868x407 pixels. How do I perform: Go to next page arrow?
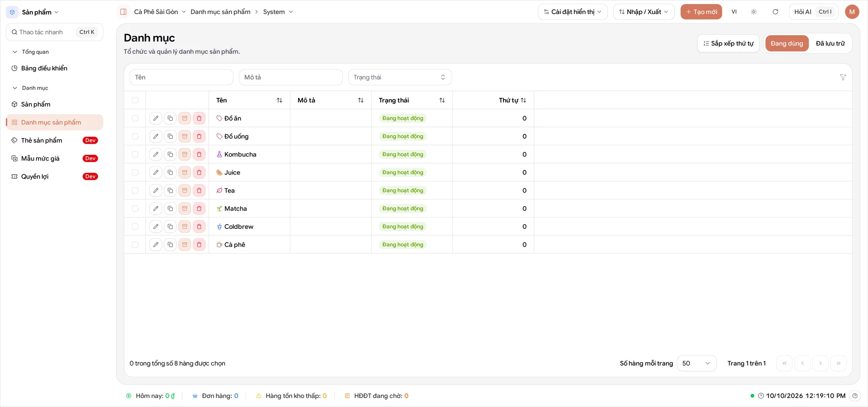(821, 363)
